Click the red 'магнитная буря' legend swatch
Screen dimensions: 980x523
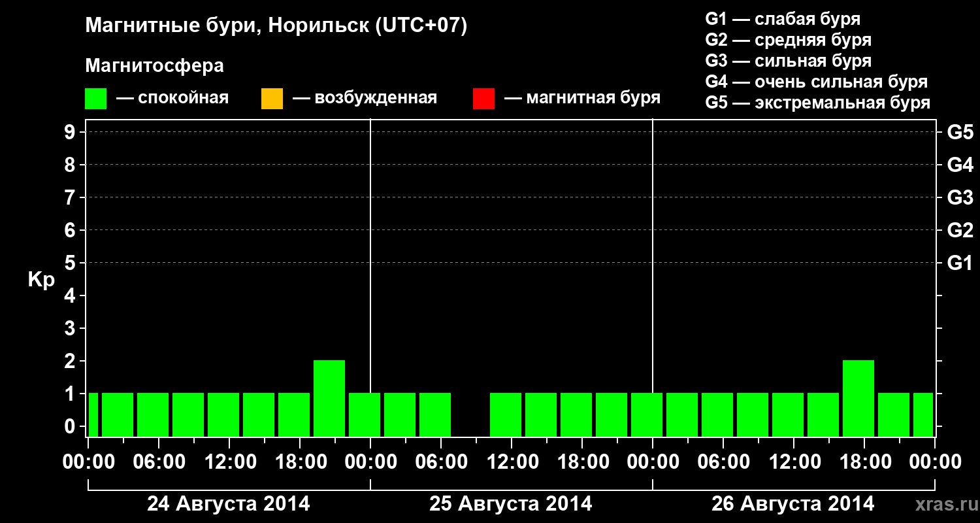(483, 99)
